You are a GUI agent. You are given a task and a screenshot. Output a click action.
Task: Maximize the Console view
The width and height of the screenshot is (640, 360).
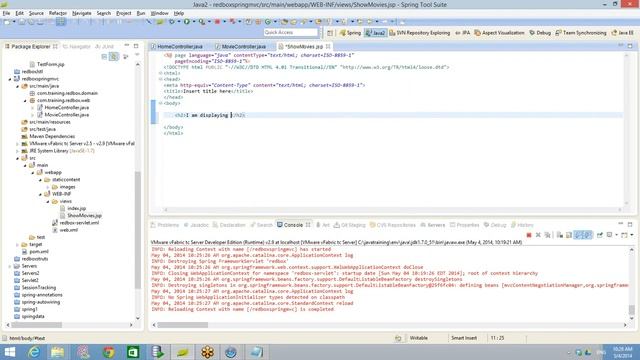pyautogui.click(x=630, y=224)
